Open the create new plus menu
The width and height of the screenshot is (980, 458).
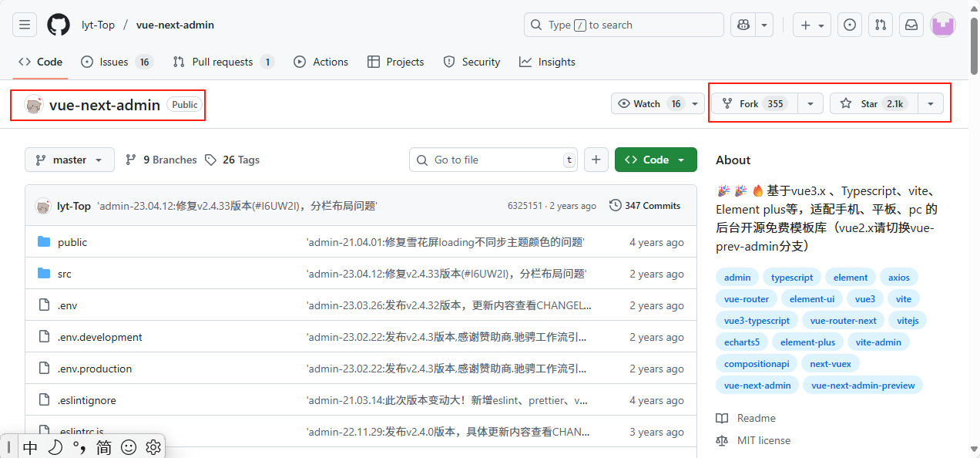[x=812, y=25]
